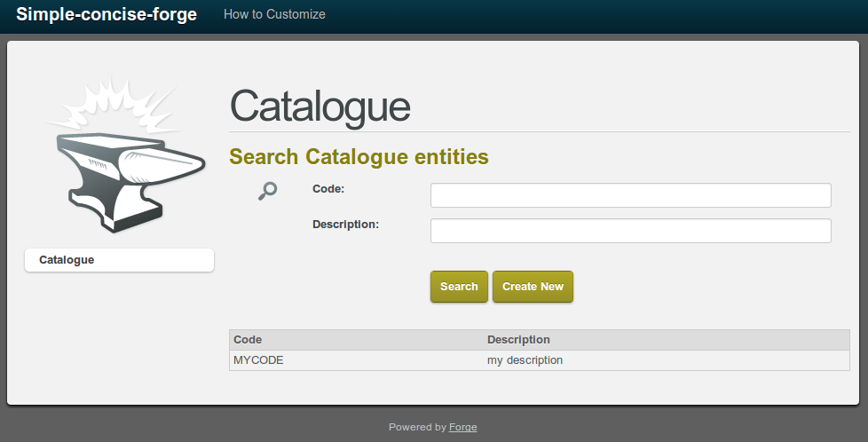The image size is (868, 442).
Task: Click the Description column header in the table
Action: pos(518,340)
